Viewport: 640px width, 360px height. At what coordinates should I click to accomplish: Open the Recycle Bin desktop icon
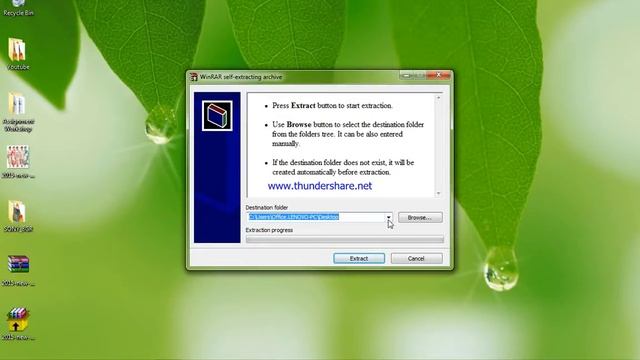(x=18, y=8)
